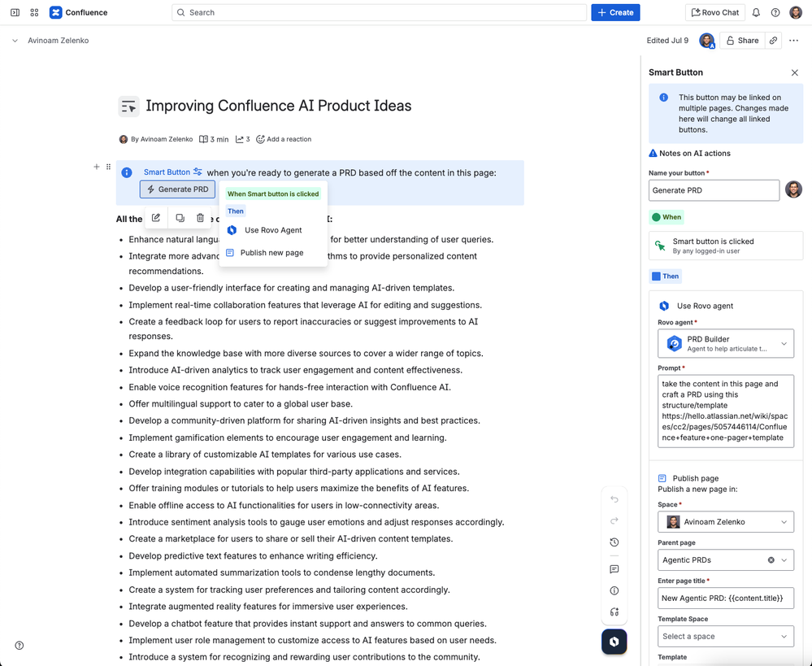
Task: Click the Avinoam Zelenko breadcrumb
Action: click(x=58, y=41)
